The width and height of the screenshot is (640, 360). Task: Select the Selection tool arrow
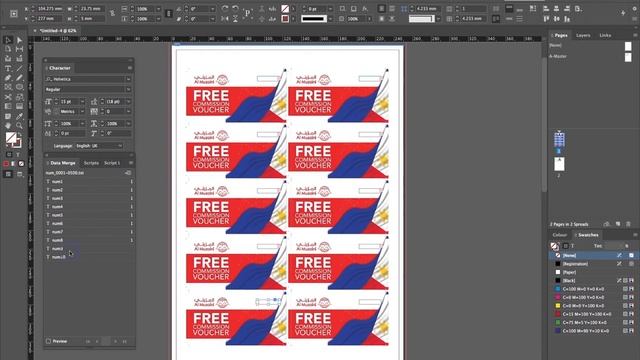(8, 40)
